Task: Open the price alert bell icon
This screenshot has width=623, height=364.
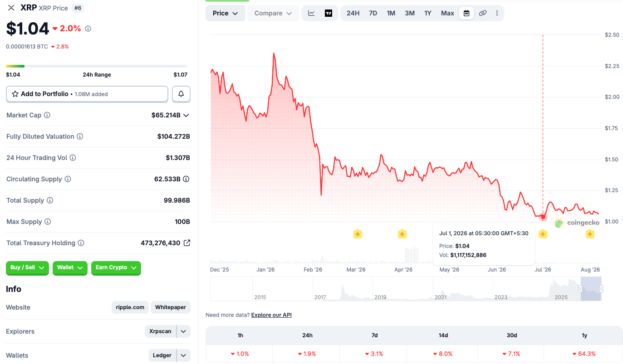Action: 181,94
